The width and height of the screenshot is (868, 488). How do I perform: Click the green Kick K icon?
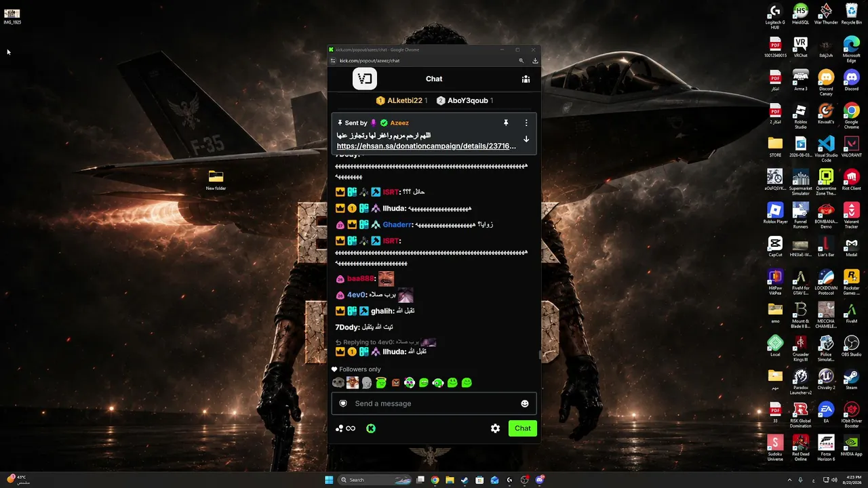point(371,428)
